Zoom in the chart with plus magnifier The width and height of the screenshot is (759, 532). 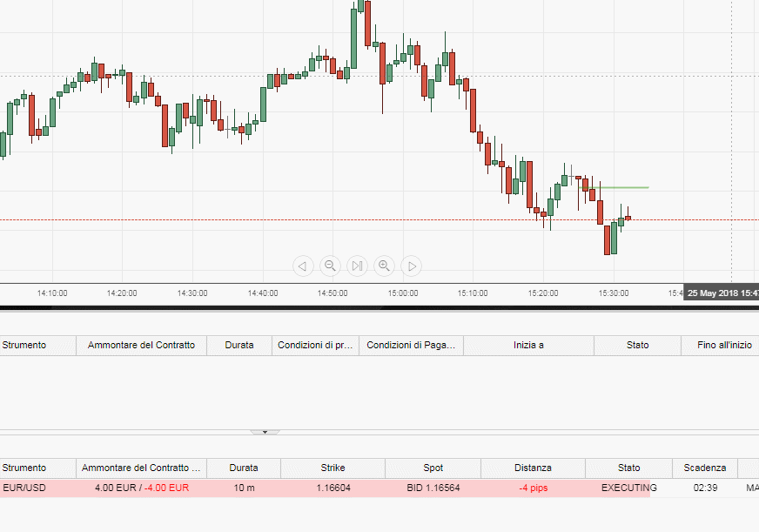click(x=385, y=266)
